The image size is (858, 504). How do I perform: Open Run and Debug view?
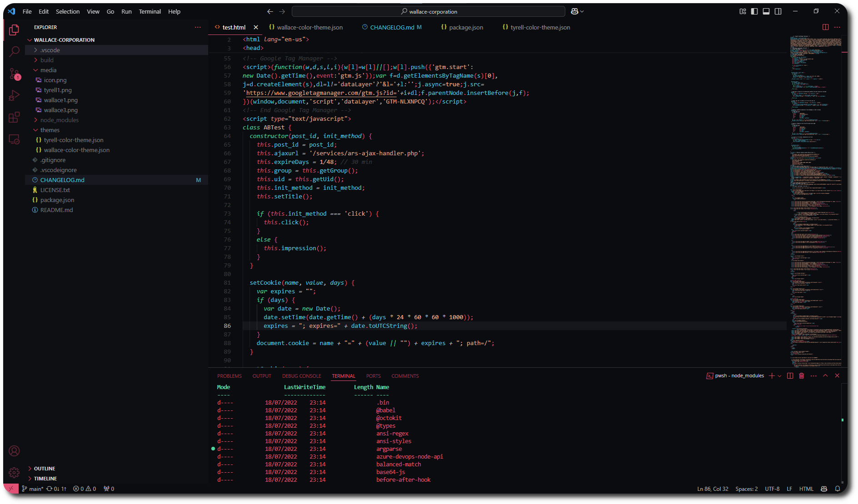[14, 95]
